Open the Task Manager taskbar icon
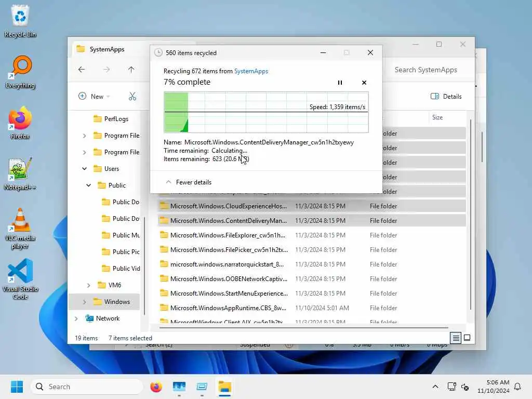 (179, 387)
